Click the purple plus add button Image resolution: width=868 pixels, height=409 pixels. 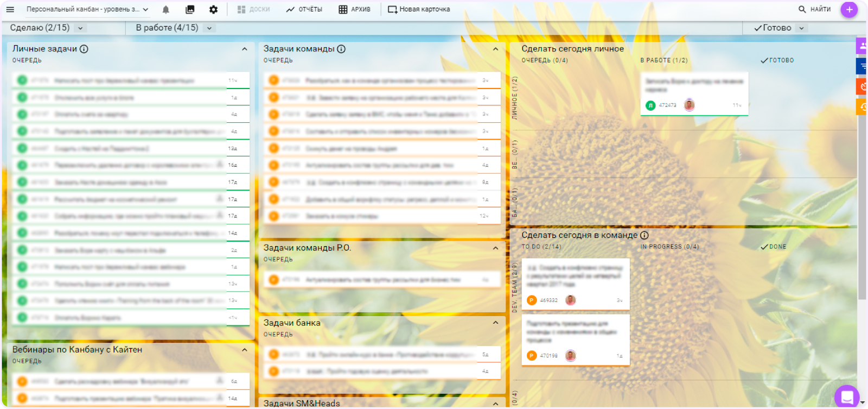(849, 9)
